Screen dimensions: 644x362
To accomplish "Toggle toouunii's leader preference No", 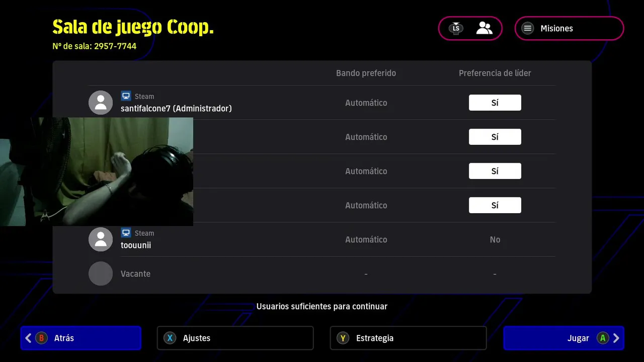I will tap(495, 239).
